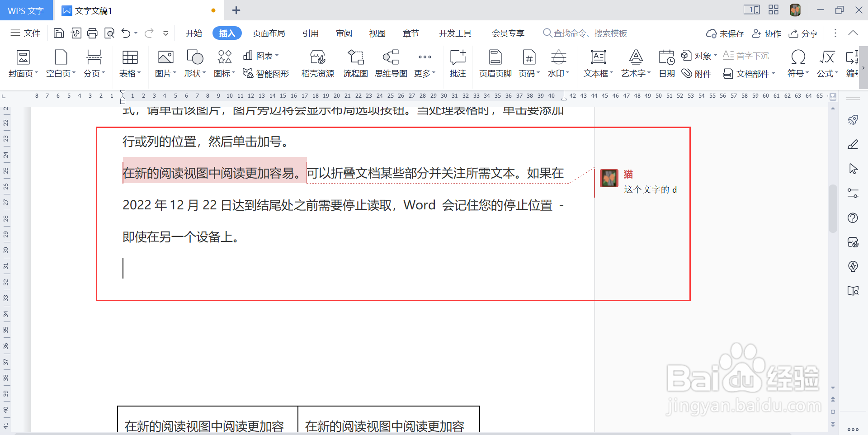Open the 水印 watermark dropdown
The image size is (868, 435).
[x=559, y=63]
